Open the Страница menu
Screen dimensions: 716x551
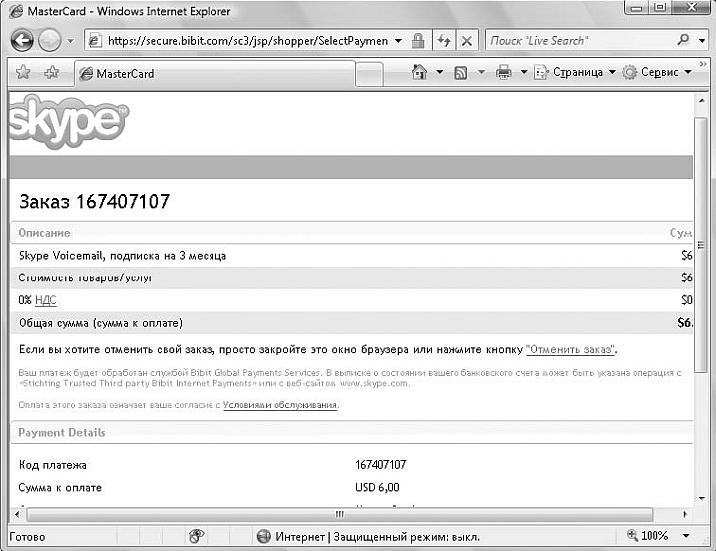(x=577, y=73)
